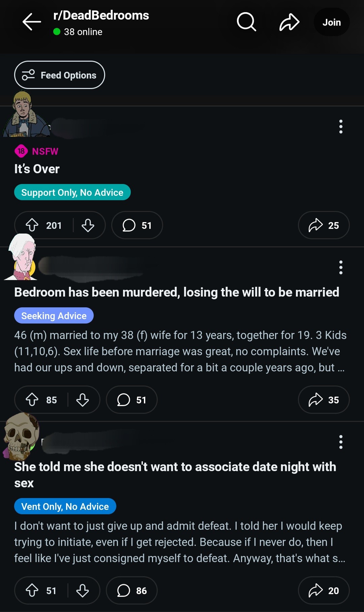Open "Bedroom has been murdered" post title
Viewport: 364px width, 612px height.
click(x=177, y=292)
